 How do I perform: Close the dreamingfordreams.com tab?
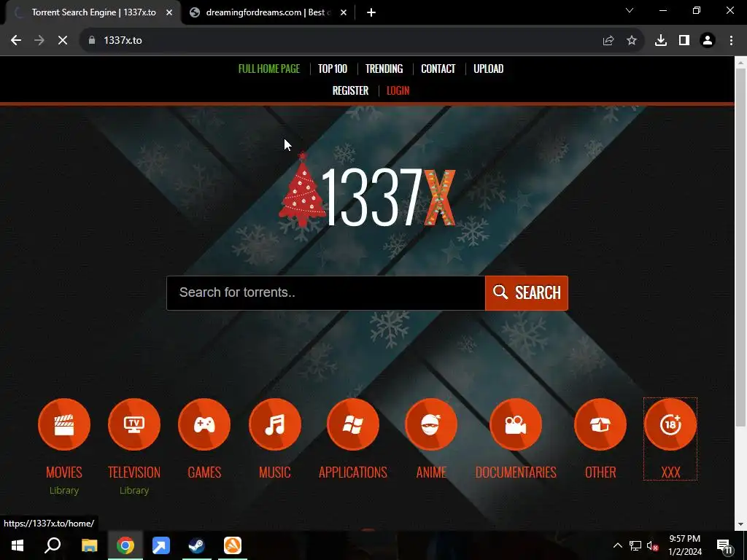344,13
